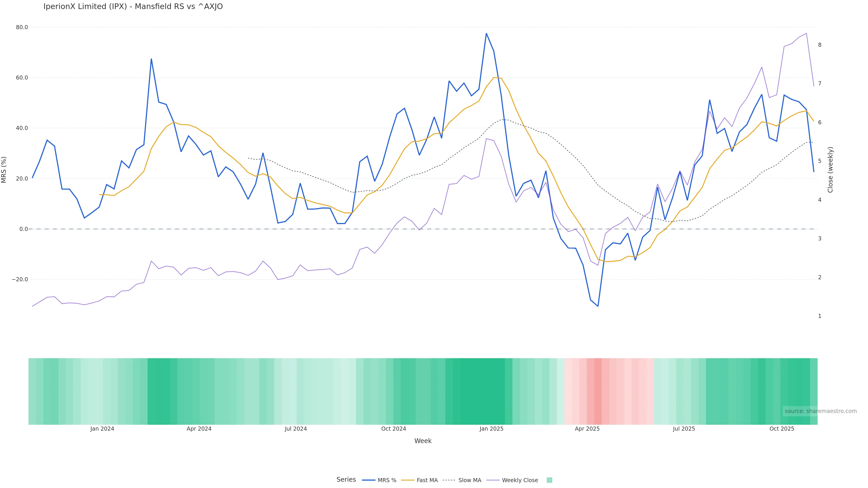Click the Jan 2024 x-axis label
868x488 pixels.
(102, 429)
